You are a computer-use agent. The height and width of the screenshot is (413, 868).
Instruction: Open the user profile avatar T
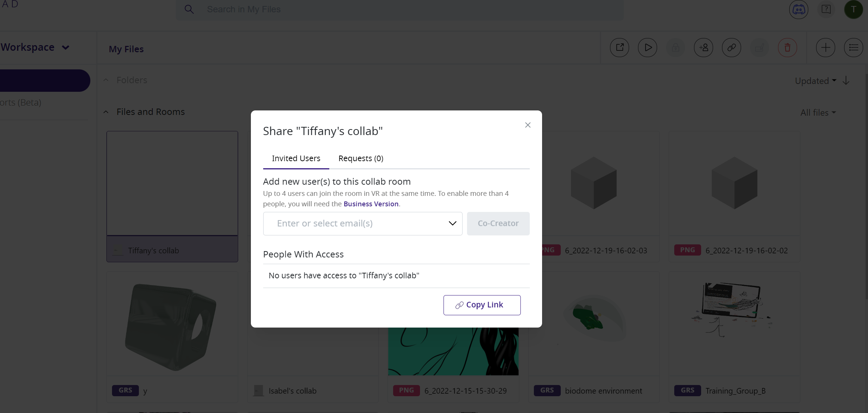tap(853, 9)
